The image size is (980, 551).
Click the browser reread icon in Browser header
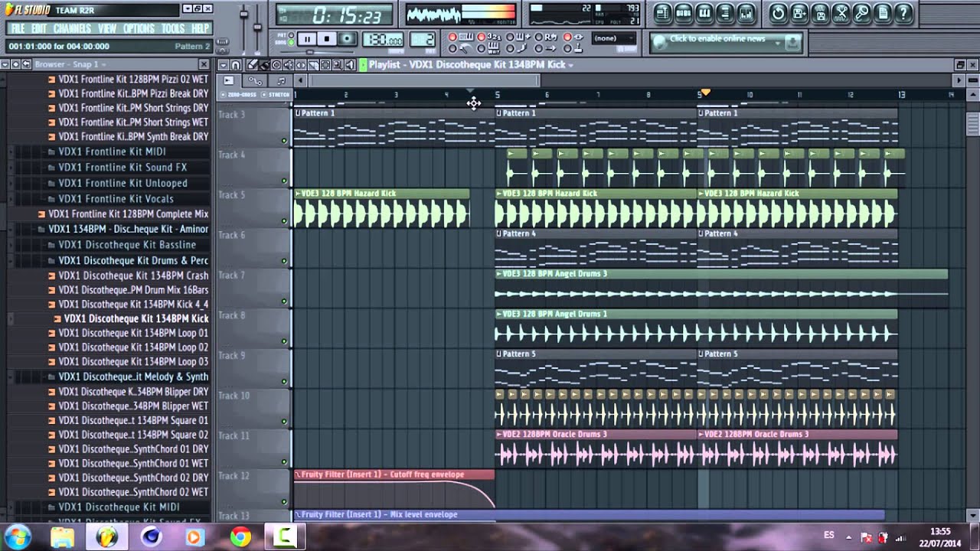coord(16,64)
